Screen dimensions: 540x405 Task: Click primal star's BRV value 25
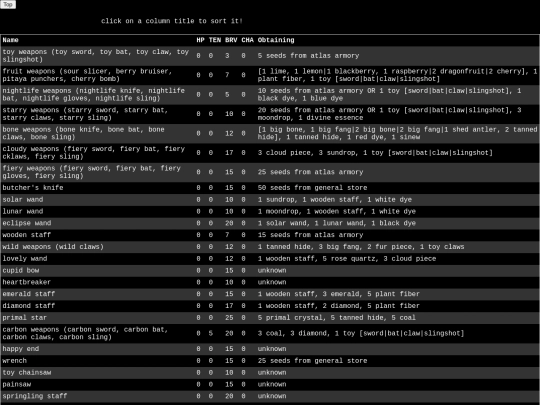point(229,318)
